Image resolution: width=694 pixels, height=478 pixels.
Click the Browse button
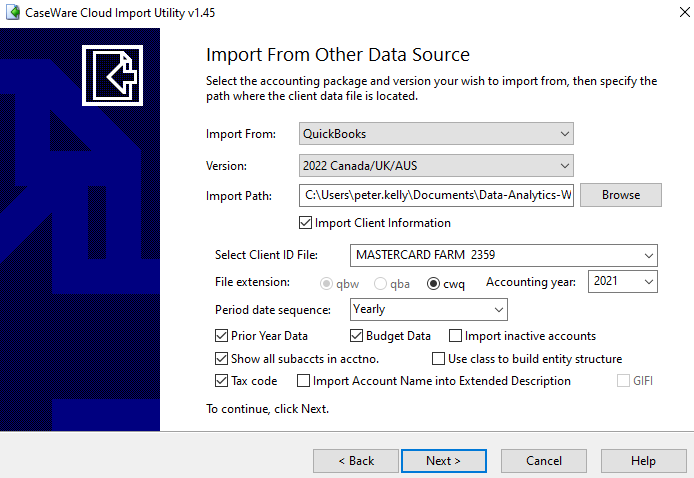click(x=620, y=195)
